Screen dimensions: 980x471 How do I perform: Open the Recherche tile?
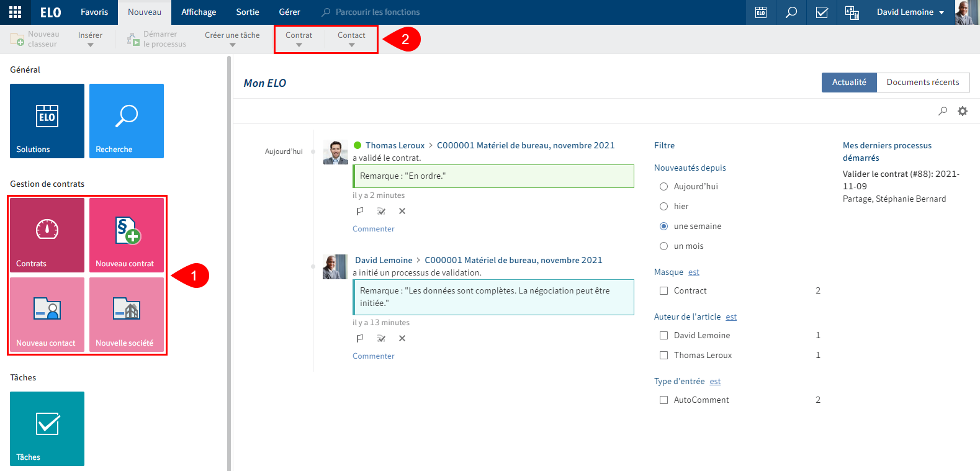127,121
